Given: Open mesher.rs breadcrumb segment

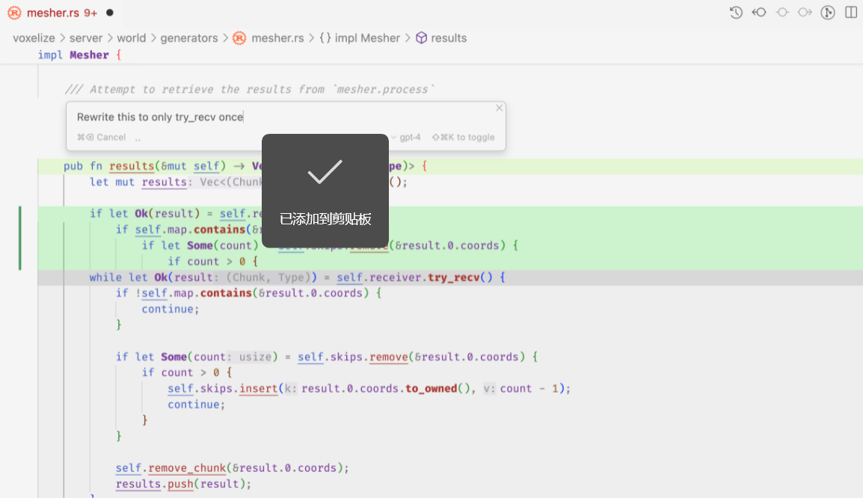Looking at the screenshot, I should (x=268, y=38).
